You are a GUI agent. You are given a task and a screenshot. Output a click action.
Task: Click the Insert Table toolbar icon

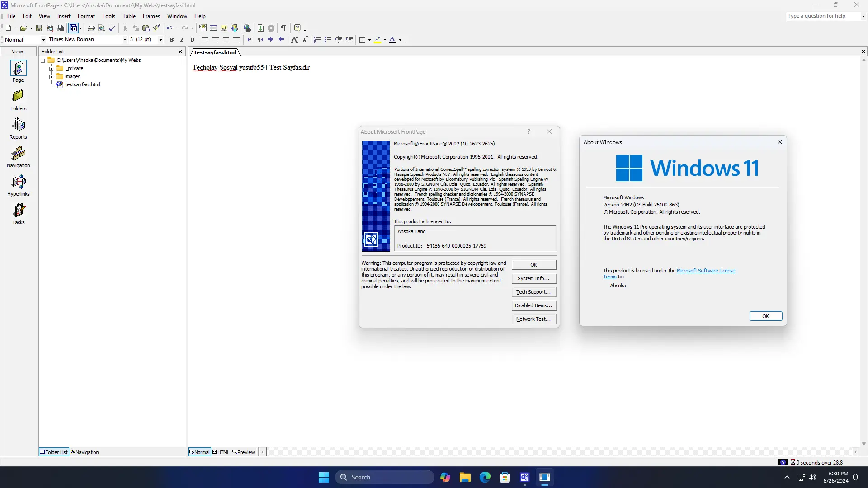[213, 28]
